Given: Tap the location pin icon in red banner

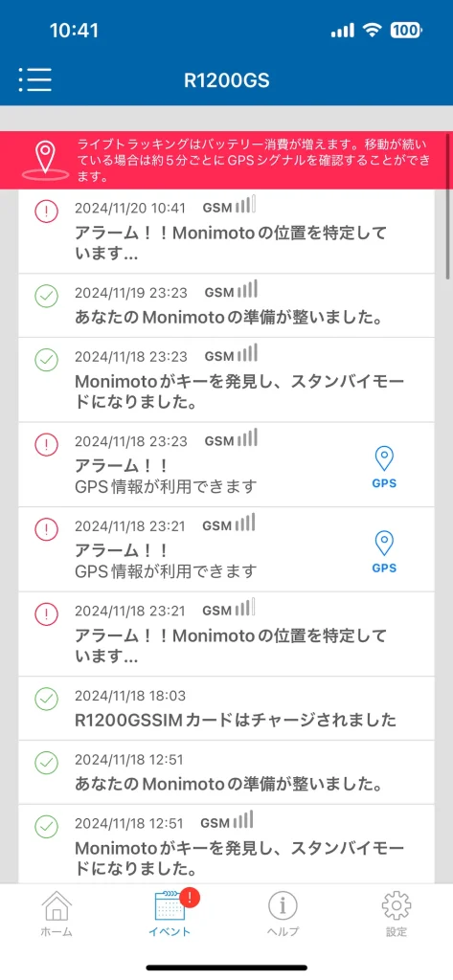Looking at the screenshot, I should tap(45, 159).
